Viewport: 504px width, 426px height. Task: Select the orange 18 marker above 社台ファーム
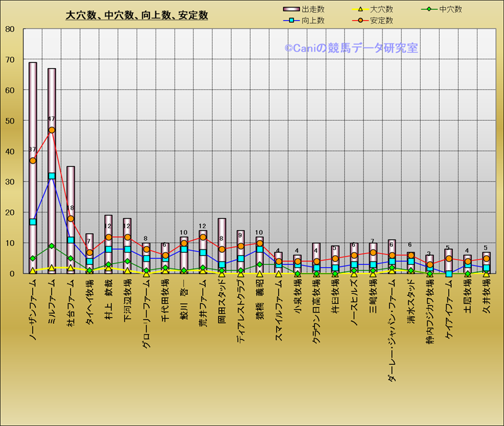click(71, 219)
